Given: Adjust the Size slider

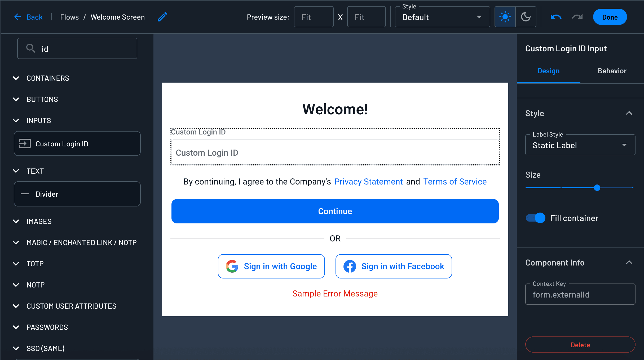Looking at the screenshot, I should (597, 188).
